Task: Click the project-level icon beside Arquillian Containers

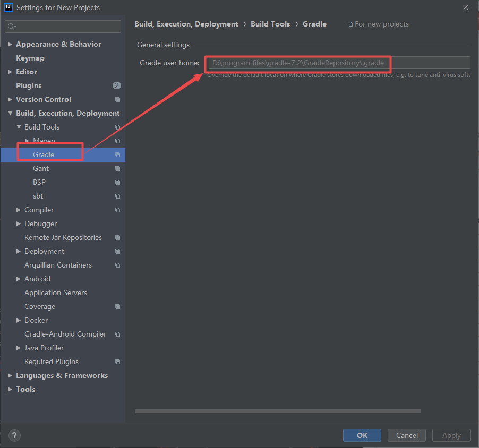Action: 117,265
